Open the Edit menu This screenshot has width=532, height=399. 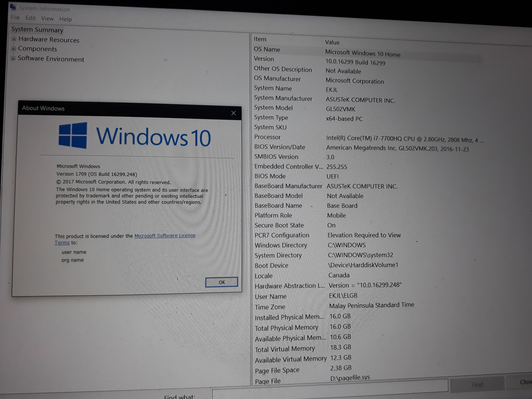click(31, 18)
